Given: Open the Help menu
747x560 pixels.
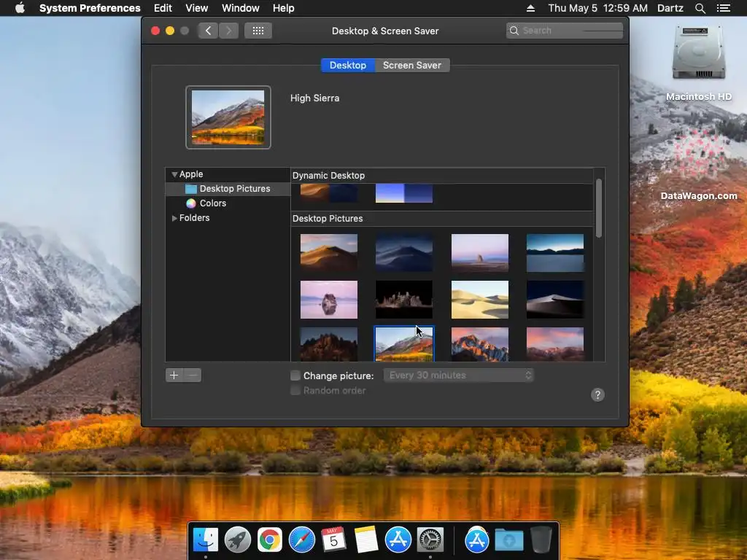Looking at the screenshot, I should (284, 8).
